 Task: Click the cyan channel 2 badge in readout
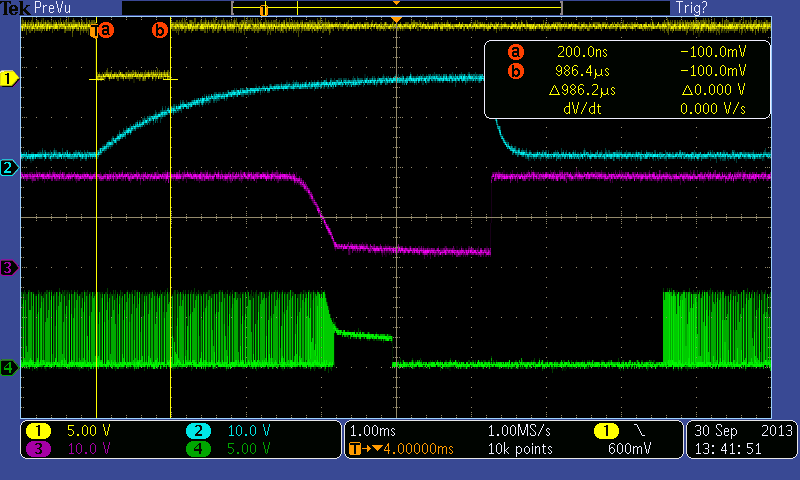pyautogui.click(x=198, y=431)
